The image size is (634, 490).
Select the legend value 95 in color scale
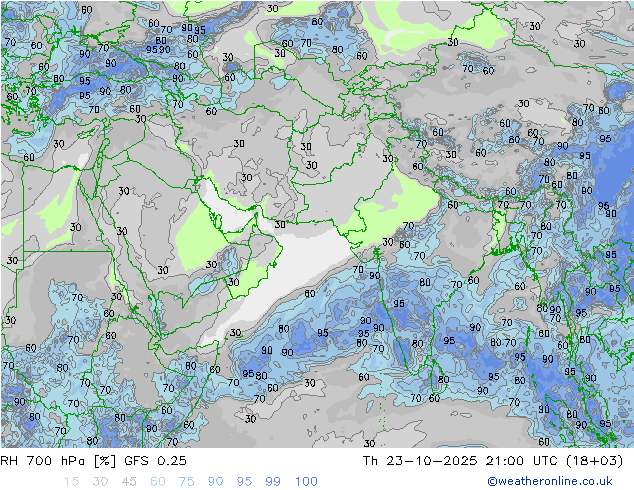click(x=244, y=482)
